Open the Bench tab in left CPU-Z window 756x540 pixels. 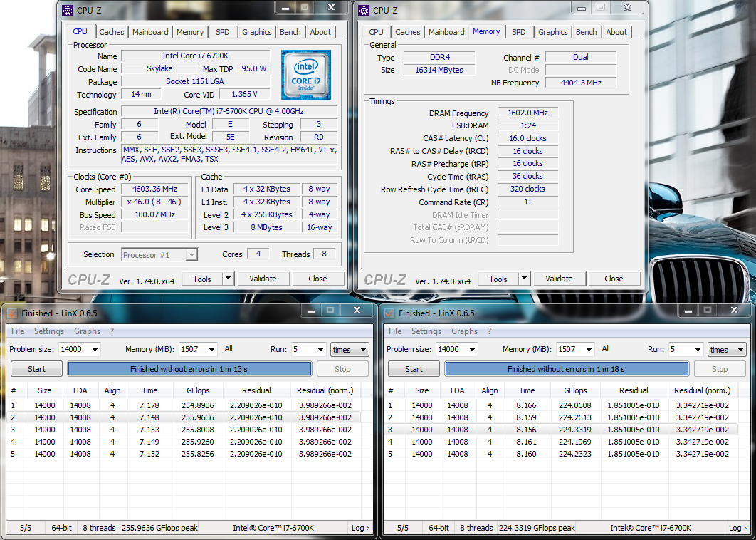[x=290, y=32]
